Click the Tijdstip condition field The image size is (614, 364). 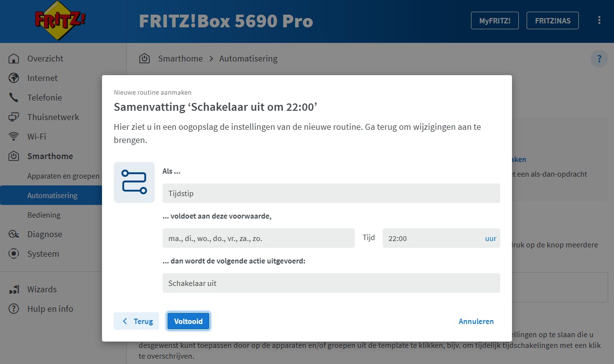click(331, 193)
